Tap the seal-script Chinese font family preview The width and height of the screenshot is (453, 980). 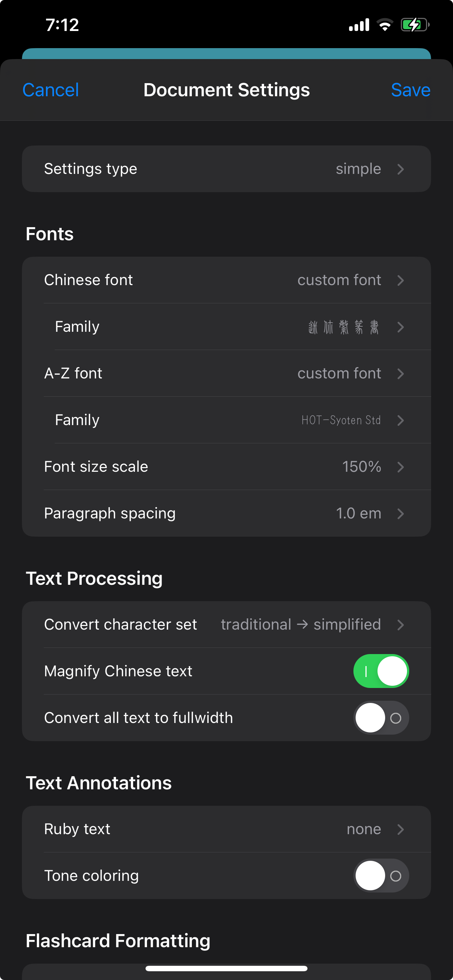tap(343, 327)
